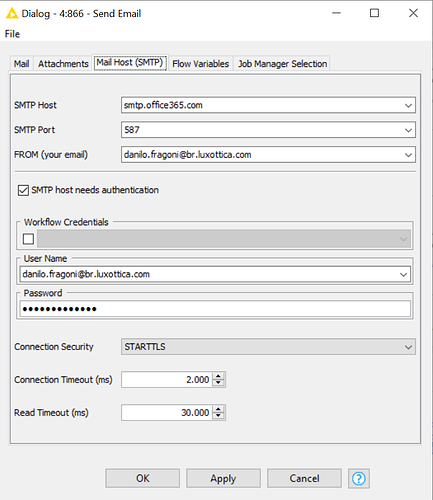
Task: Increase Read Timeout with up arrow
Action: coord(218,409)
